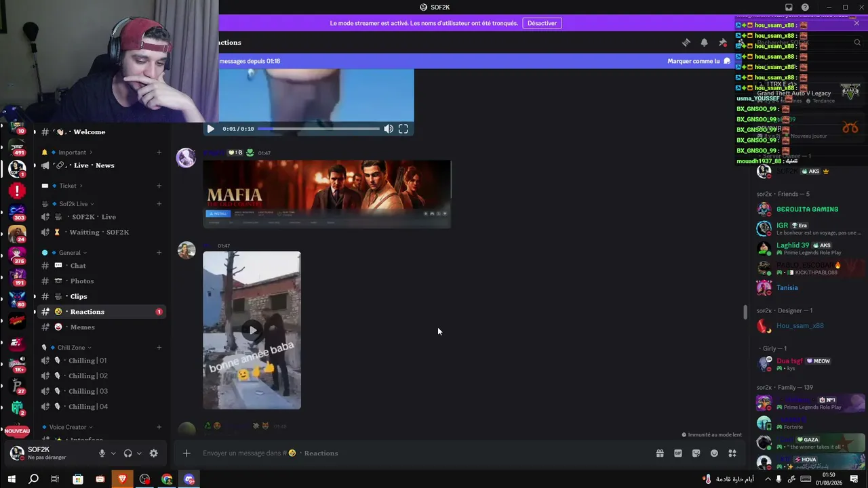Open OBS Studio from the taskbar
Viewport: 868px width, 488px height.
(x=144, y=479)
